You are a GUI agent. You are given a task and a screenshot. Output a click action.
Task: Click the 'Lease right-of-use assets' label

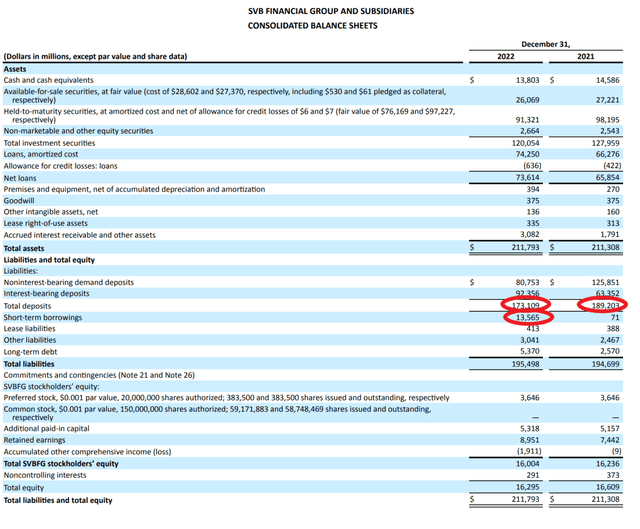pyautogui.click(x=46, y=223)
